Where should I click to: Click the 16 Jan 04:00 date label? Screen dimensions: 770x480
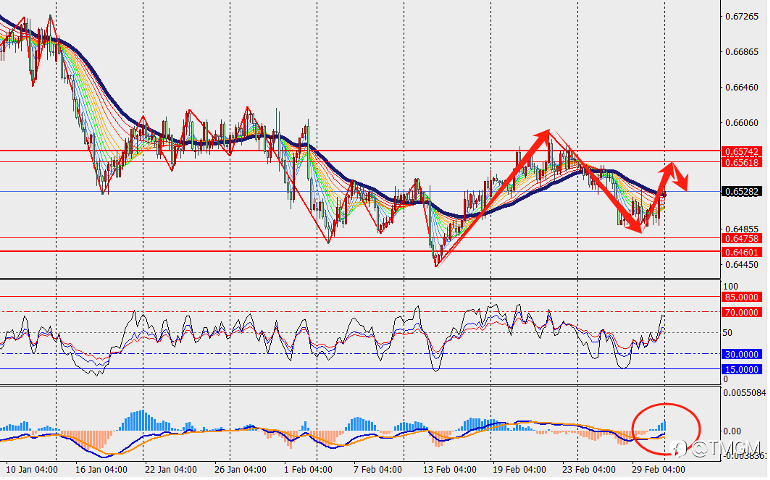pos(101,470)
